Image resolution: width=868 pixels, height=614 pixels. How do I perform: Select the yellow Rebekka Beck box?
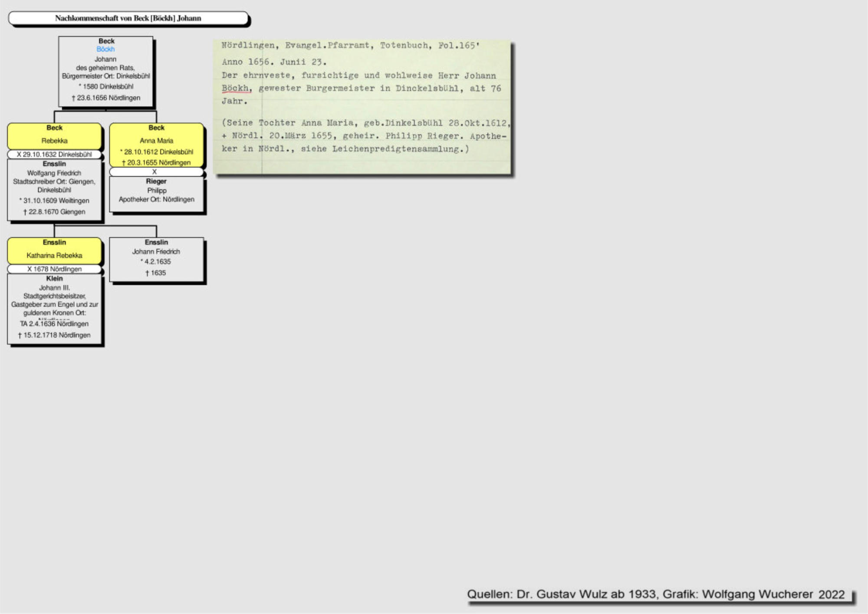pyautogui.click(x=54, y=136)
